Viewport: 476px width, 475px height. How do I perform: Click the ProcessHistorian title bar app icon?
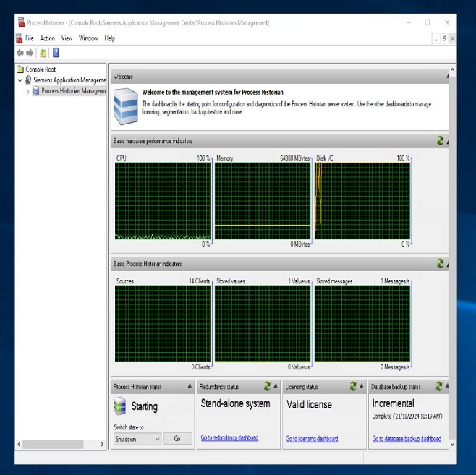pos(21,22)
